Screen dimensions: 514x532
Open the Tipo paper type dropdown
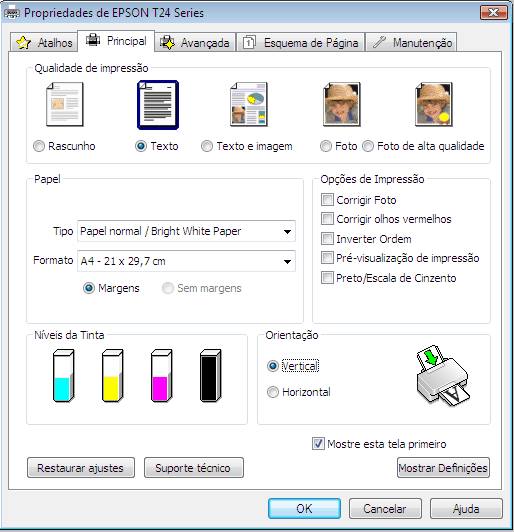click(186, 231)
